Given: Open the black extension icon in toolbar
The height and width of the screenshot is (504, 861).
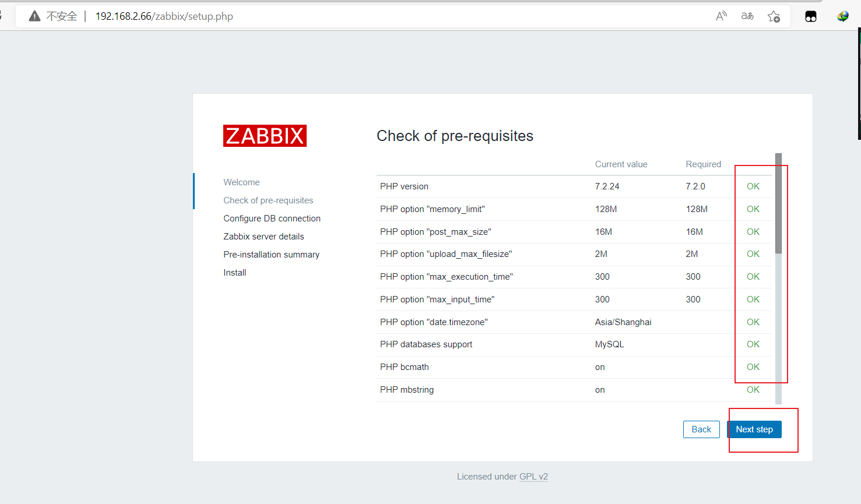Looking at the screenshot, I should [811, 16].
